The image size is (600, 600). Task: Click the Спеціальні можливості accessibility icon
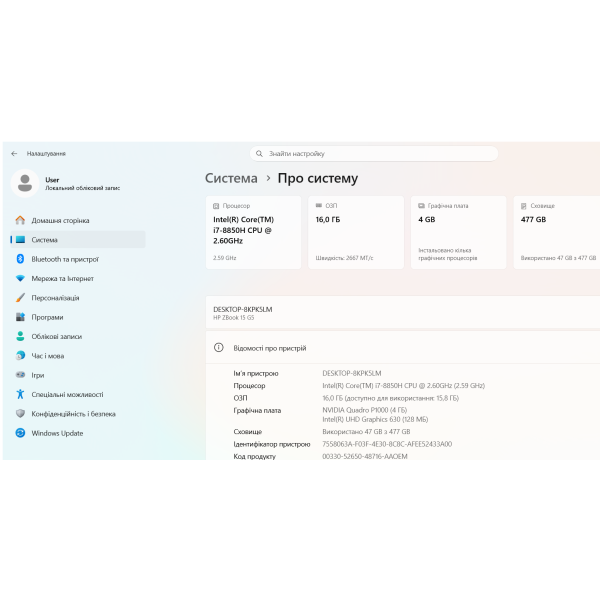(x=20, y=394)
